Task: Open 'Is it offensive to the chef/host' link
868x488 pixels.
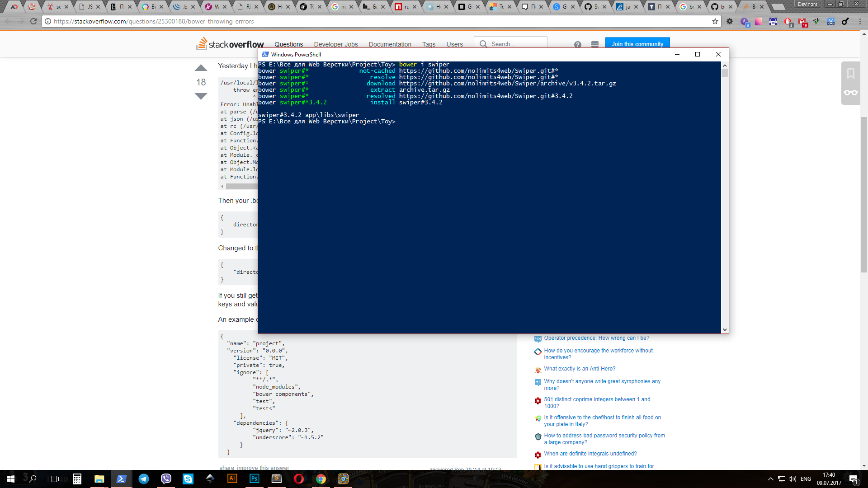Action: [x=602, y=421]
